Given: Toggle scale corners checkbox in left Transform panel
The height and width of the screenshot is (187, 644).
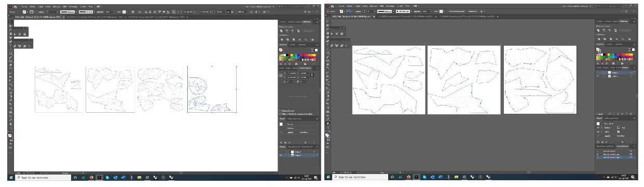Looking at the screenshot, I should pos(280,111).
